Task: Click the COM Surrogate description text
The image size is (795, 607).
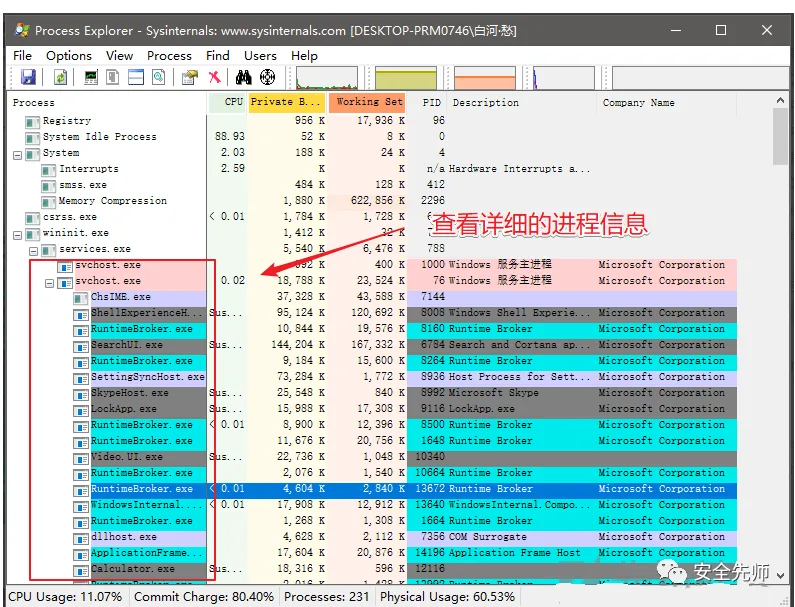Action: (487, 537)
